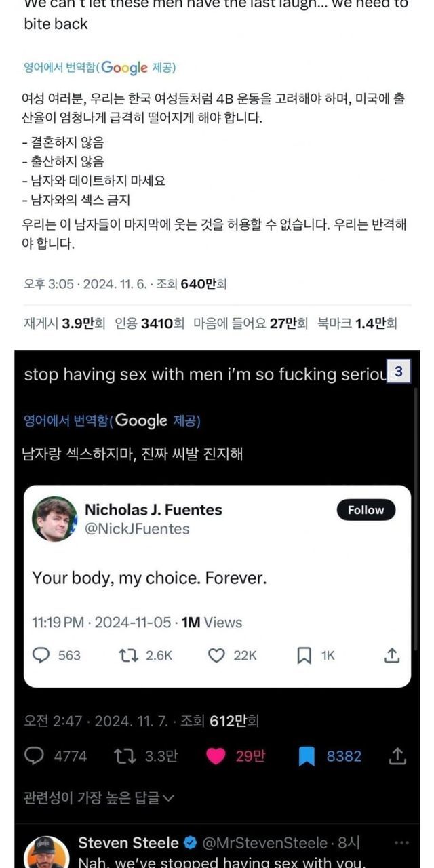Click the repost icon showing 2.6K

[x=127, y=655]
